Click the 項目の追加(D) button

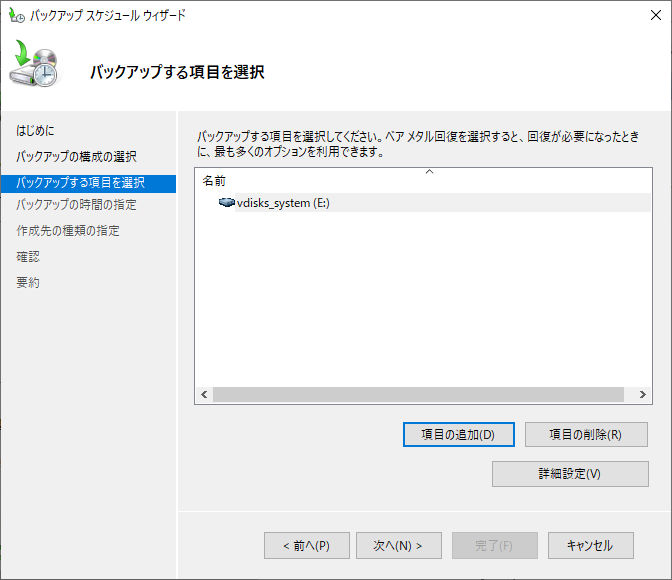(x=458, y=435)
